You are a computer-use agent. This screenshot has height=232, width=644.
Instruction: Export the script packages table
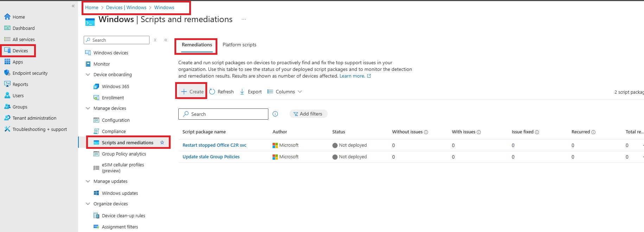tap(251, 92)
